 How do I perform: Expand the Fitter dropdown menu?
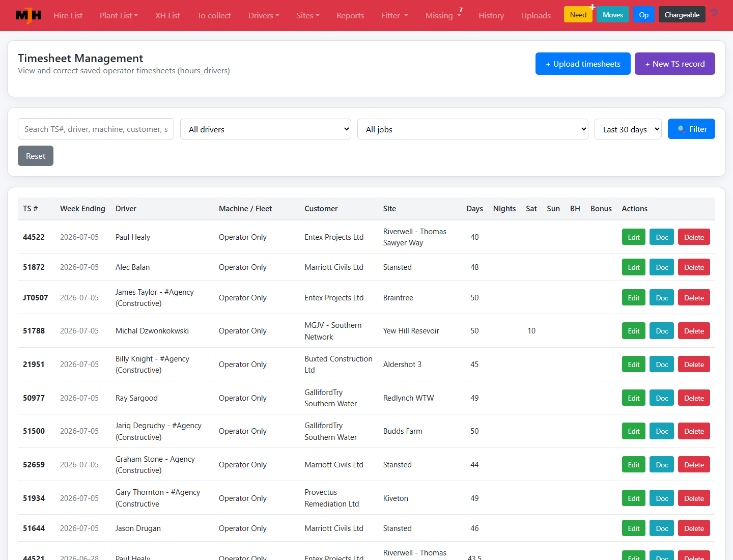coord(394,15)
